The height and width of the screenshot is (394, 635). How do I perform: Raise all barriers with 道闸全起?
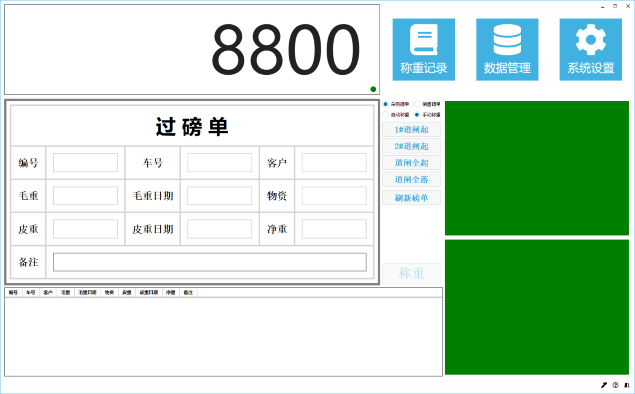tap(411, 163)
